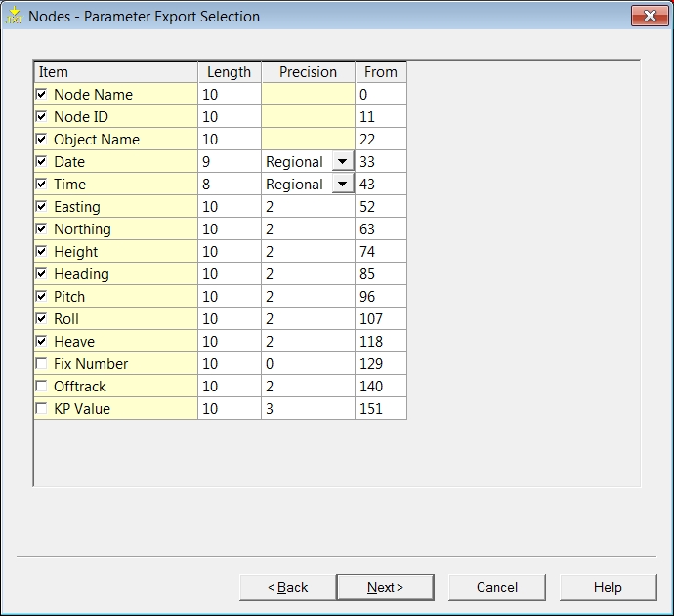Enable the Offtrack checkbox
The height and width of the screenshot is (616, 674).
(x=41, y=387)
